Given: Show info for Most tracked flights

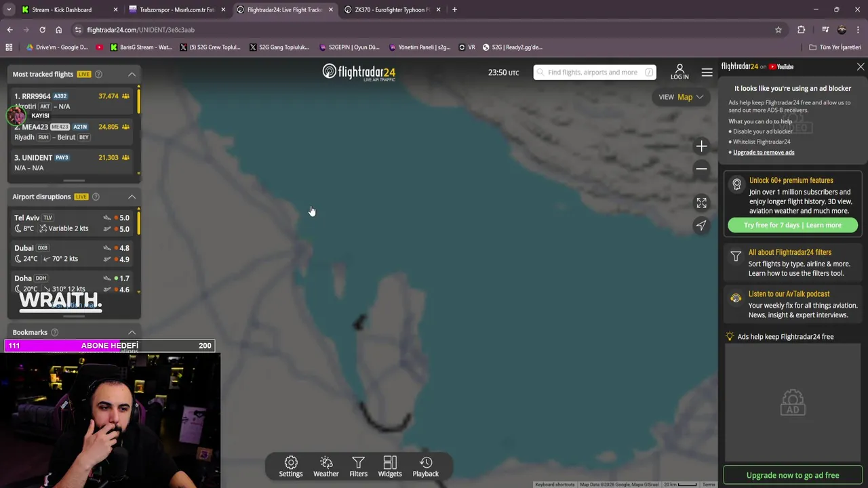Looking at the screenshot, I should click(98, 74).
